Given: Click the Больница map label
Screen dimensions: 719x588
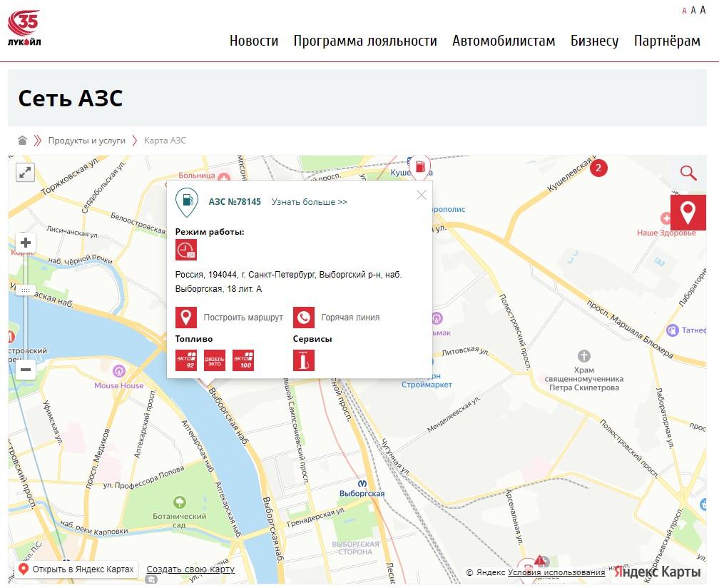Looking at the screenshot, I should tap(197, 176).
